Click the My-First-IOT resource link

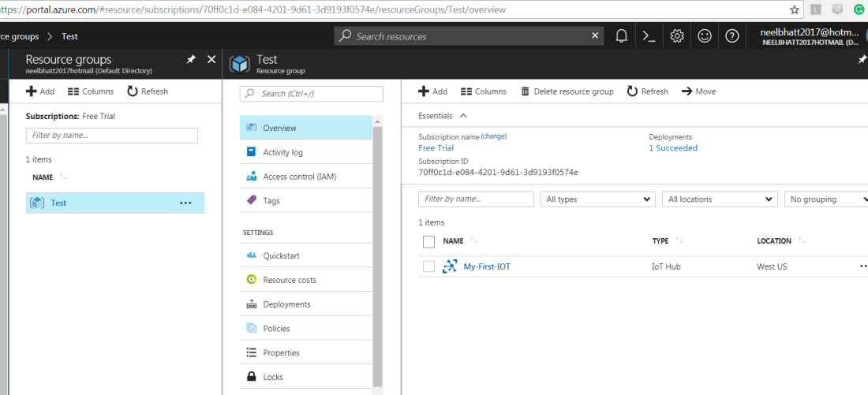click(x=486, y=266)
